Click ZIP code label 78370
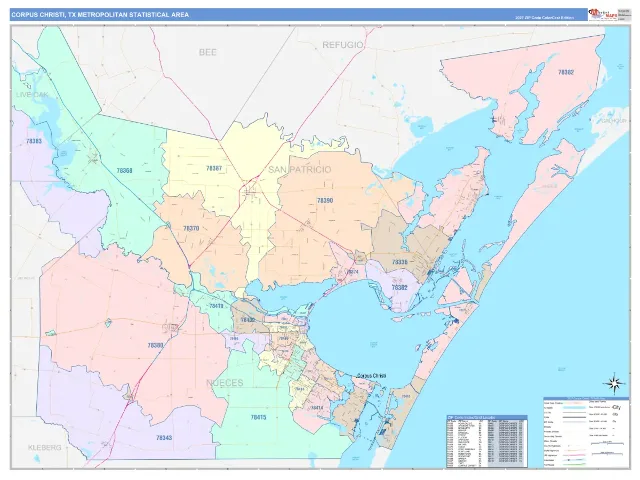The height and width of the screenshot is (480, 640). point(191,229)
